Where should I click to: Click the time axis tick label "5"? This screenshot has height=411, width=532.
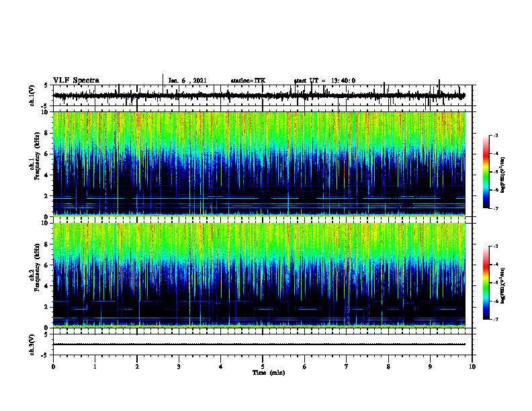pos(263,367)
